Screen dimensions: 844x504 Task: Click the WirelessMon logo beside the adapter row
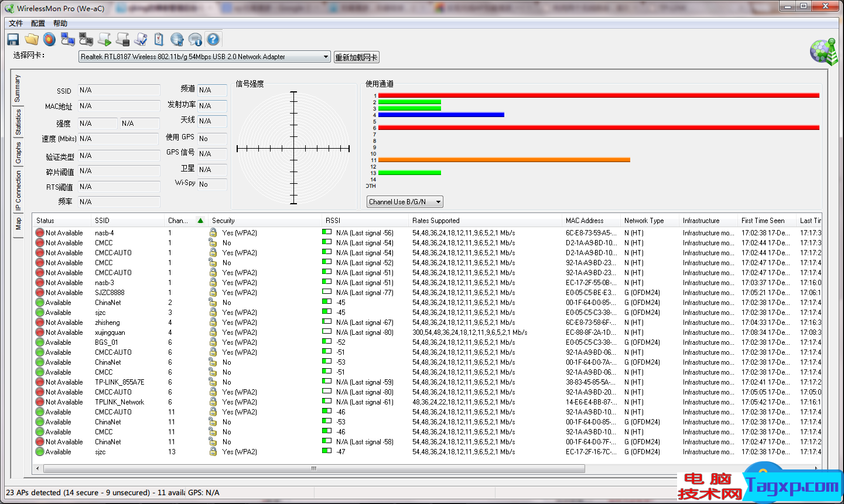click(824, 52)
